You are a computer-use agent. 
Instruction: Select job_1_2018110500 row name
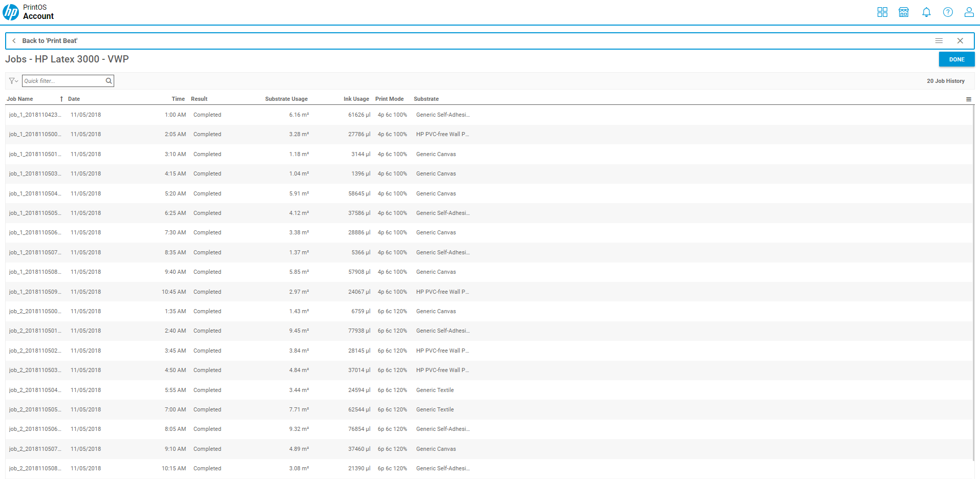tap(35, 135)
